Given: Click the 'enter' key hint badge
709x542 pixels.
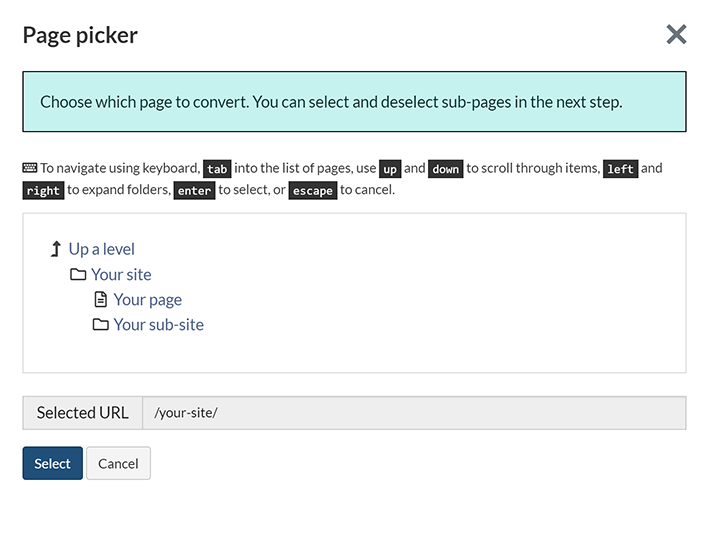Looking at the screenshot, I should pyautogui.click(x=195, y=190).
